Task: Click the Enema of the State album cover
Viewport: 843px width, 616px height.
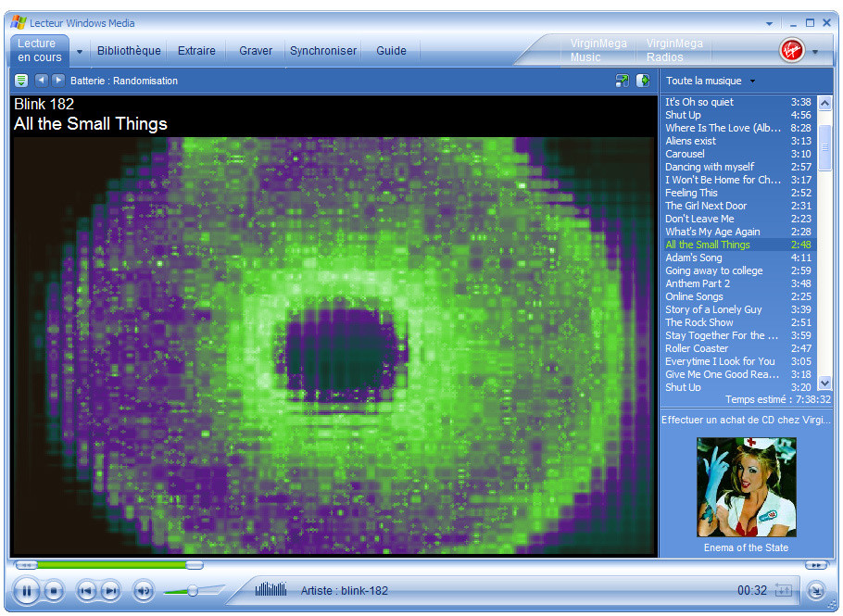Action: coord(746,487)
